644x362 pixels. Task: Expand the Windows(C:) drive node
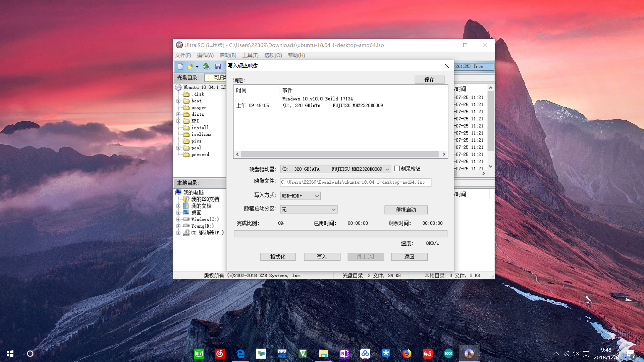point(178,219)
